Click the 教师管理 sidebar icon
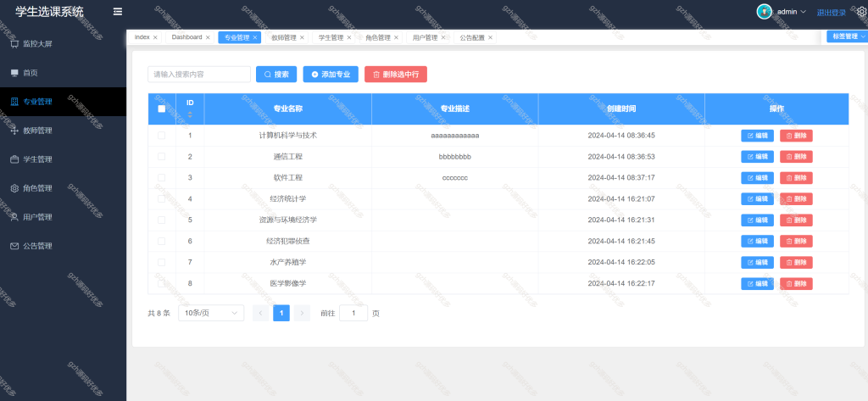Viewport: 868px width, 401px height. 14,131
